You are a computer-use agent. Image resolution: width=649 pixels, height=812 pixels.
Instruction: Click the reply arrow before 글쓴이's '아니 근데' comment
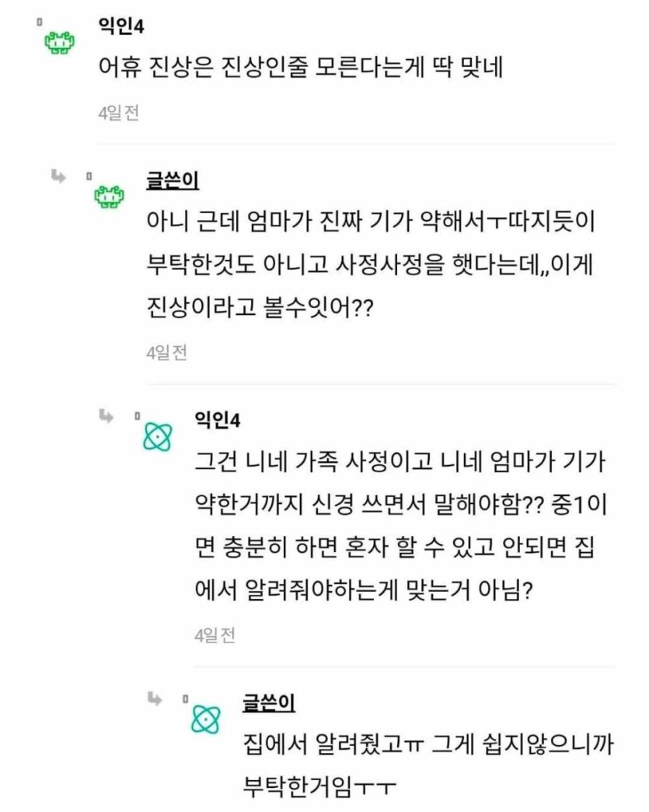[58, 177]
